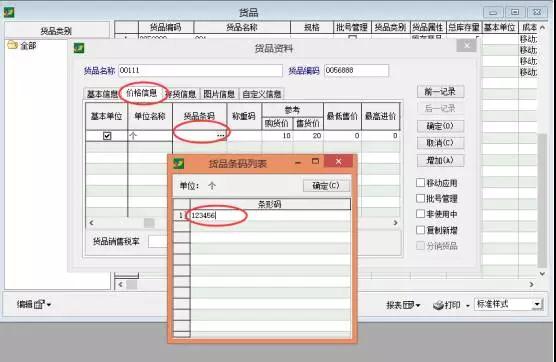This screenshot has width=556, height=362.
Task: Click the 打印 printer icon
Action: tap(438, 305)
